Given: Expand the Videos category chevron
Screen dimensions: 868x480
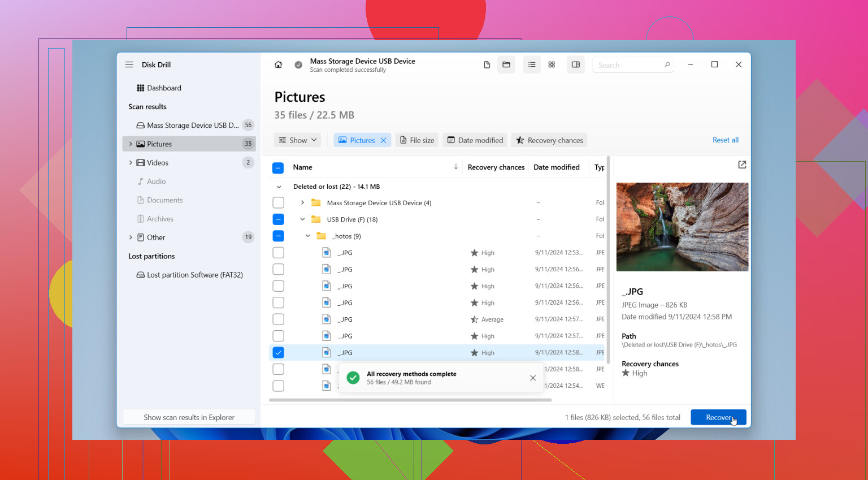Looking at the screenshot, I should point(131,163).
